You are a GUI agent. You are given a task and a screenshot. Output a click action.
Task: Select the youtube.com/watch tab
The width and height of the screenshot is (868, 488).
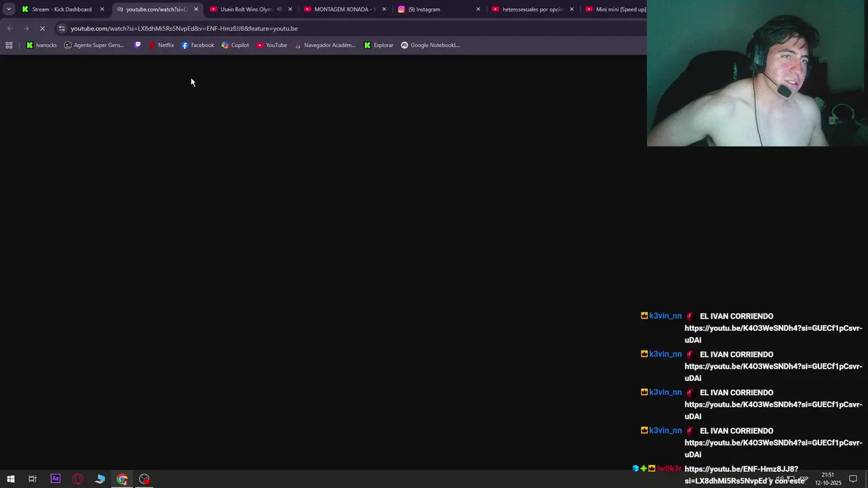[156, 9]
